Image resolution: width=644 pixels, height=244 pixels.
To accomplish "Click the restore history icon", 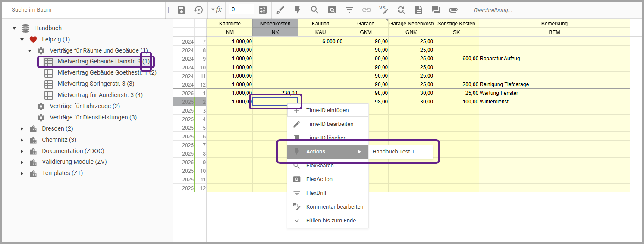I will [x=198, y=10].
